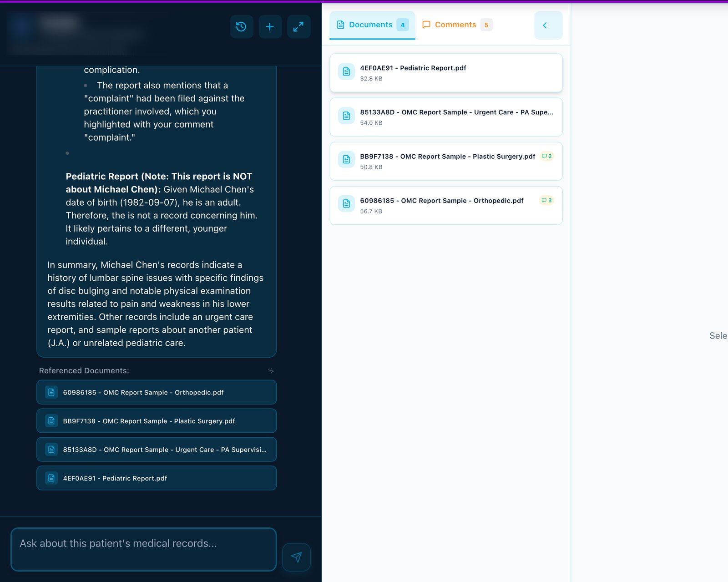Click file icon of Pediatric Report card
Screen dimensions: 728x582
tap(346, 71)
